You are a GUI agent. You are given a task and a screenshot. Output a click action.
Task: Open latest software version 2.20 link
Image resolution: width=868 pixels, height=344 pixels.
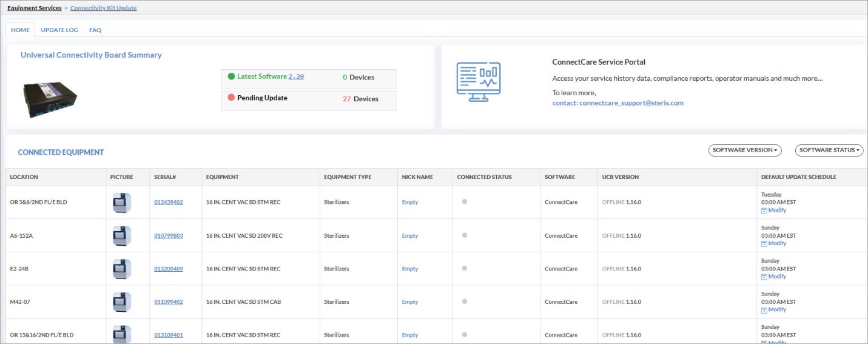coord(296,76)
